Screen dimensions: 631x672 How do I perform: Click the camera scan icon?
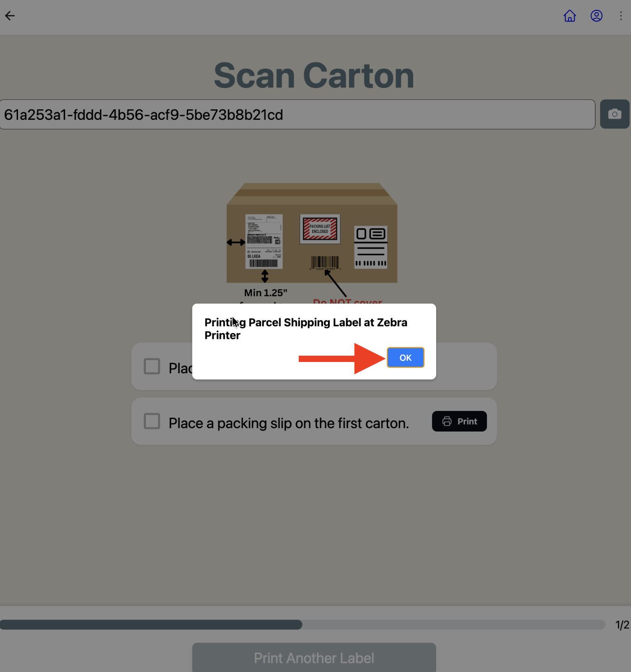click(x=614, y=114)
